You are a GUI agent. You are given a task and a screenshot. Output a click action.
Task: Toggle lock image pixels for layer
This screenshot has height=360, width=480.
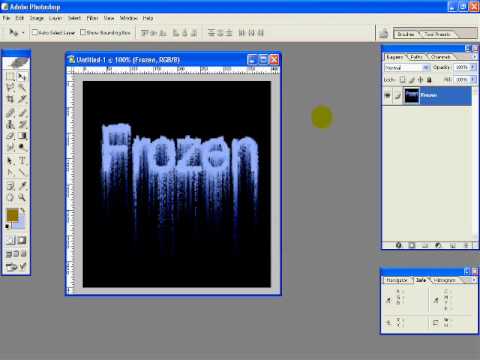[412, 80]
